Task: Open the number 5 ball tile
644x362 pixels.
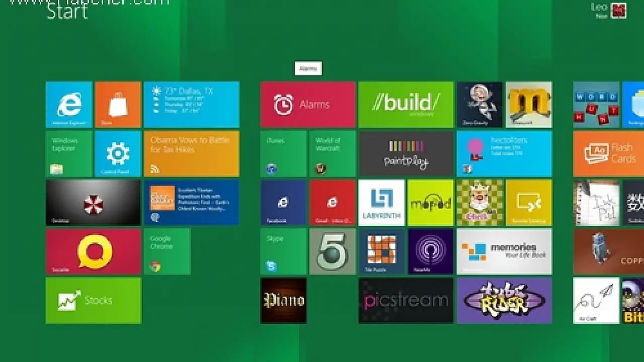Action: click(x=333, y=251)
